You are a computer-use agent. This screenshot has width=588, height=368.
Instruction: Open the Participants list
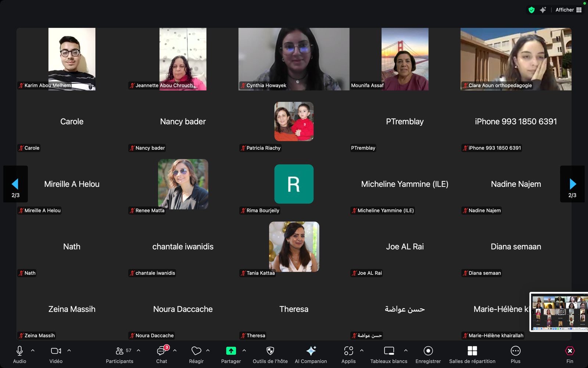click(x=120, y=351)
